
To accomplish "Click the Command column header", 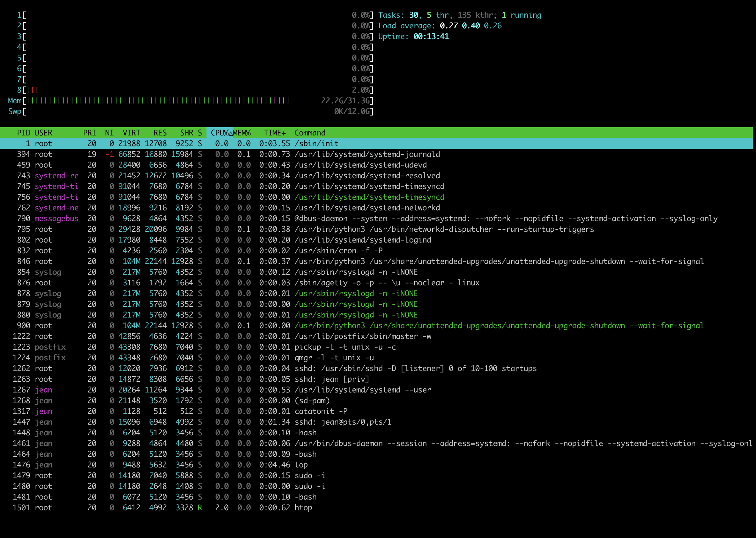I will 310,133.
